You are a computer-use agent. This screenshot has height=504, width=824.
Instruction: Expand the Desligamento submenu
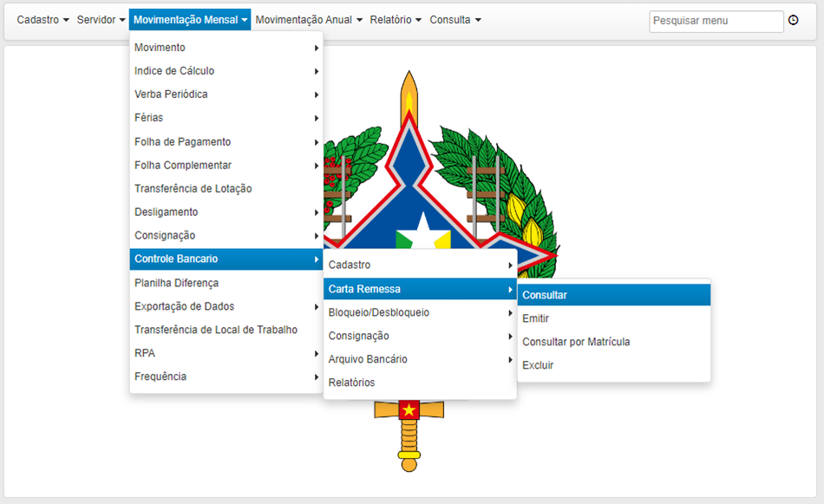point(226,212)
